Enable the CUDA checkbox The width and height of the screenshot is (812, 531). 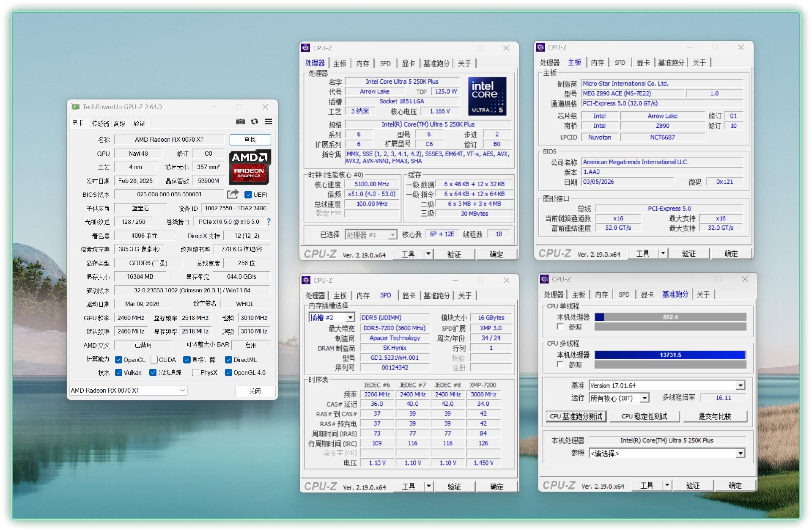(x=154, y=360)
